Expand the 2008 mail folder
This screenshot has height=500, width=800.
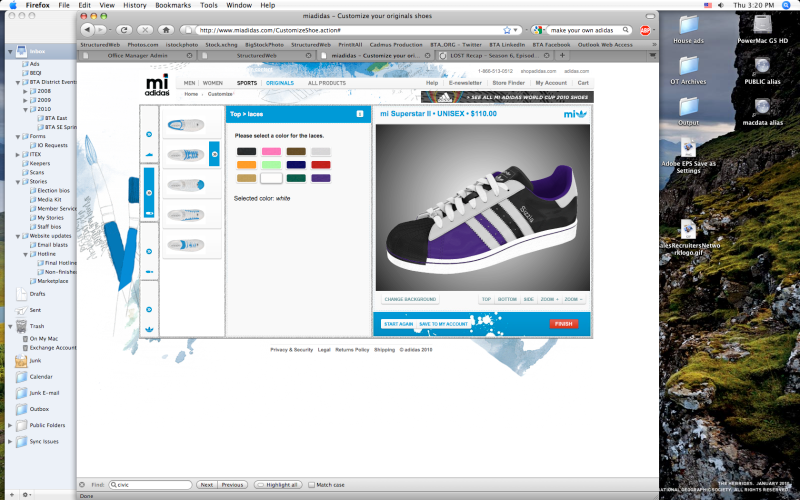click(x=26, y=91)
